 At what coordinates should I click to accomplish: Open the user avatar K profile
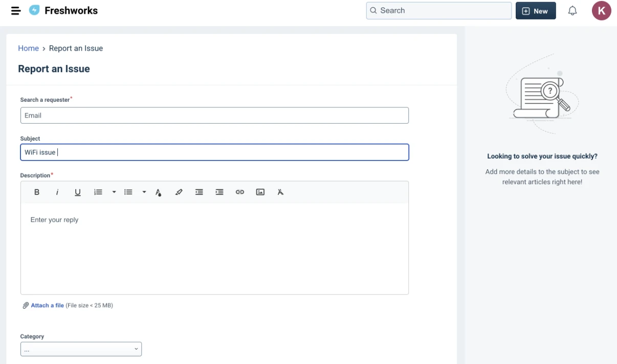[602, 11]
